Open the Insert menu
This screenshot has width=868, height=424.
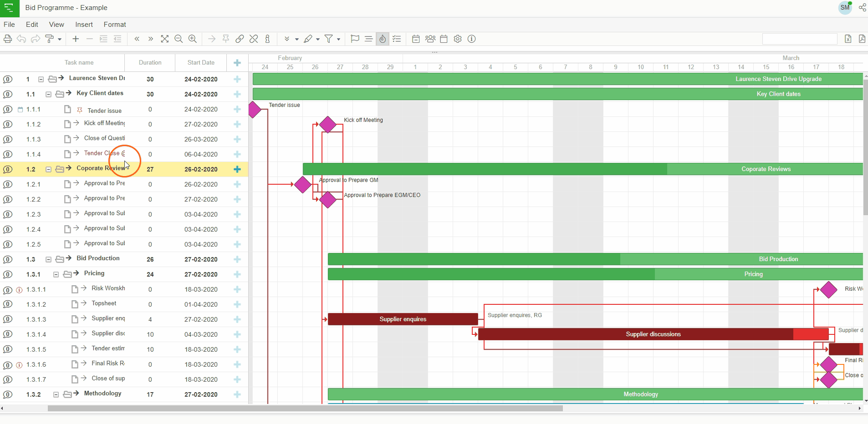coord(84,25)
